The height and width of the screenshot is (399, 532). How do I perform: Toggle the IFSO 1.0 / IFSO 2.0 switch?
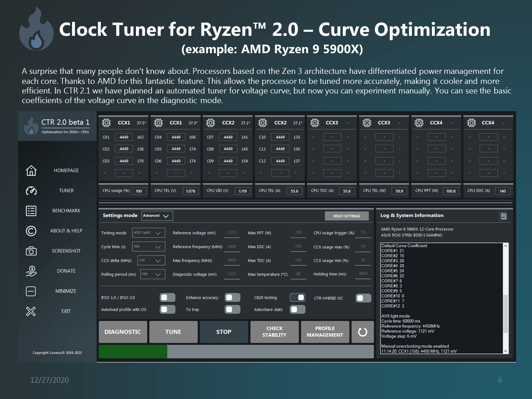pos(167,297)
